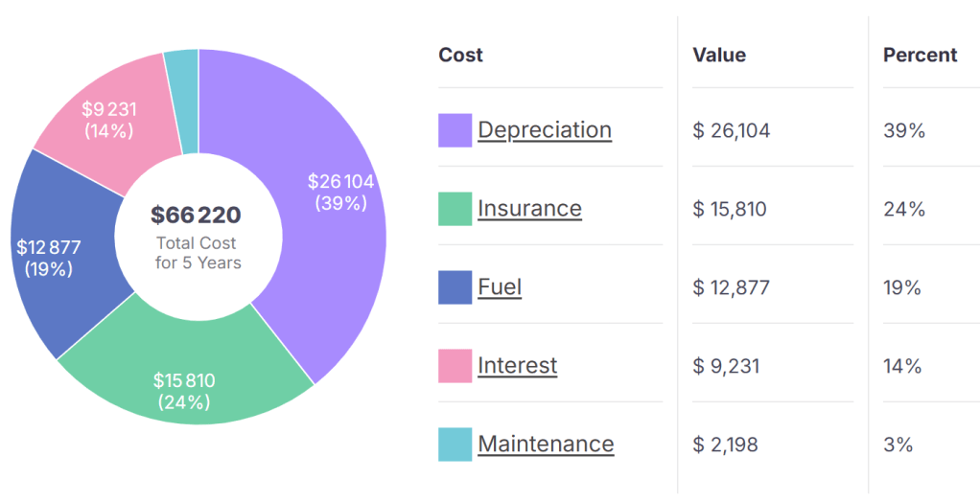The height and width of the screenshot is (502, 980).
Task: Click the $66 220 total cost center label
Action: (x=197, y=215)
